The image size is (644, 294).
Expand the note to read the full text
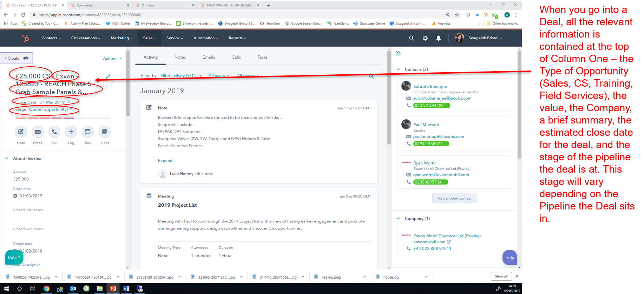pyautogui.click(x=165, y=161)
